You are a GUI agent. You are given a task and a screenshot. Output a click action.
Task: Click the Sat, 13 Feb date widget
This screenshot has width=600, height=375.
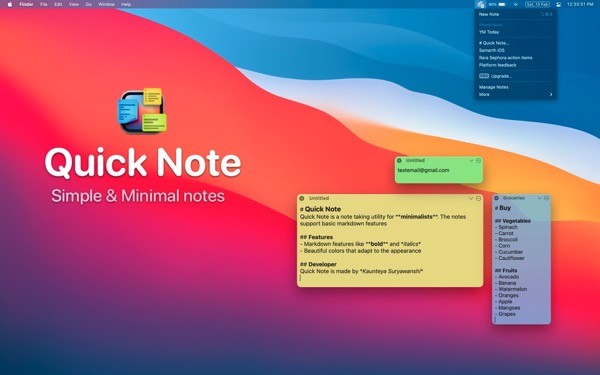537,5
